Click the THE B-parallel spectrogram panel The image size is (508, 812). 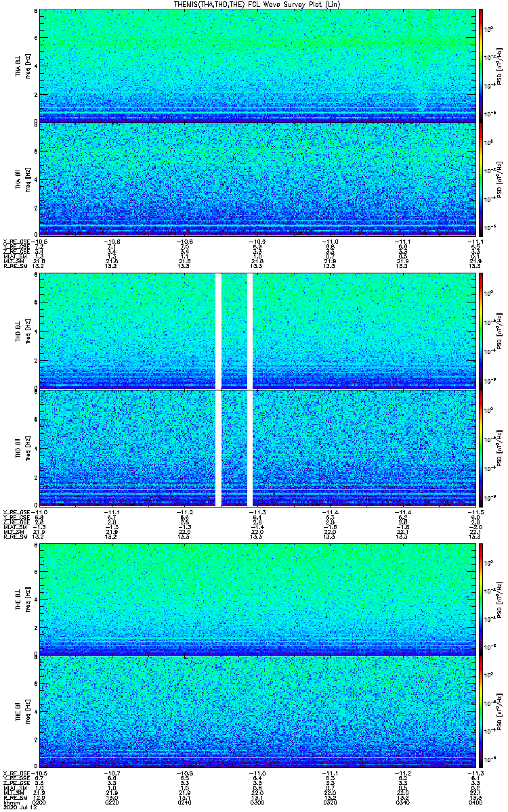257,713
